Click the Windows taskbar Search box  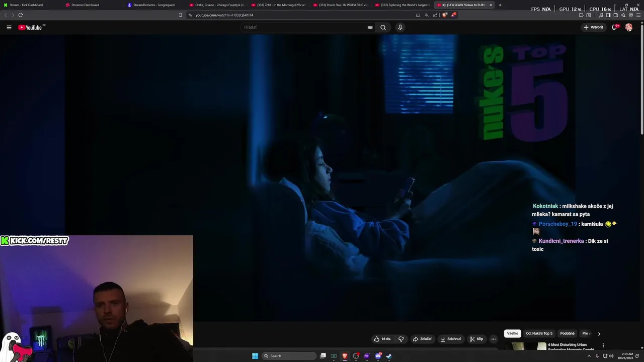tap(289, 356)
